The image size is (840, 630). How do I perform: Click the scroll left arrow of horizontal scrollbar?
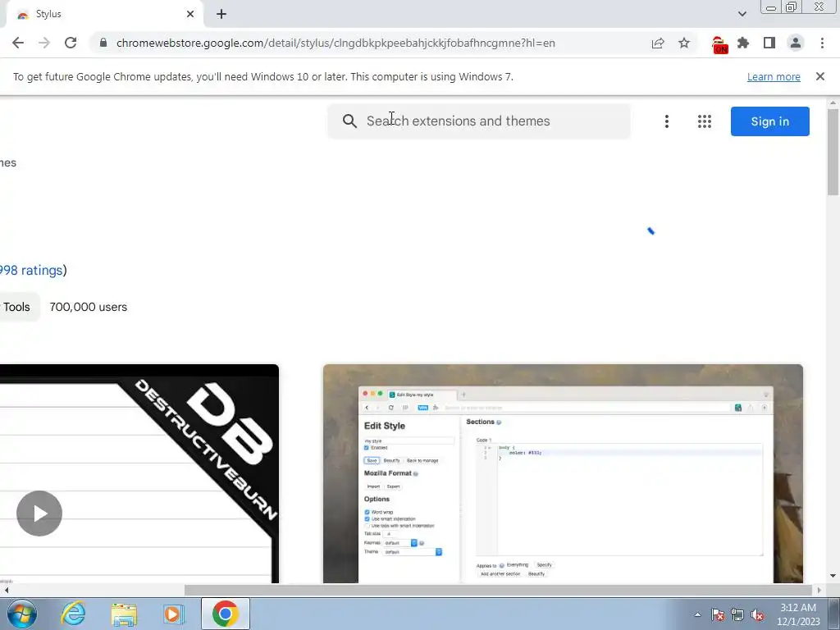6,590
